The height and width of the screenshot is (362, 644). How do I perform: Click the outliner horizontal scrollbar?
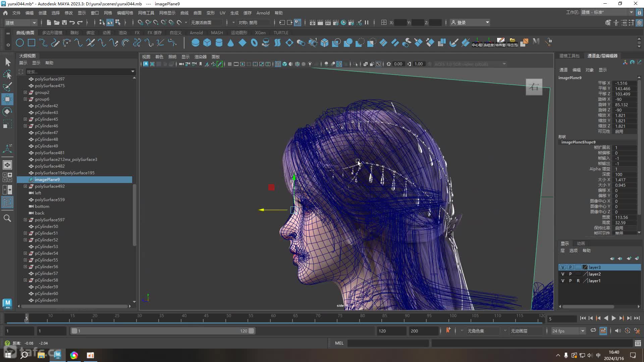(x=74, y=306)
